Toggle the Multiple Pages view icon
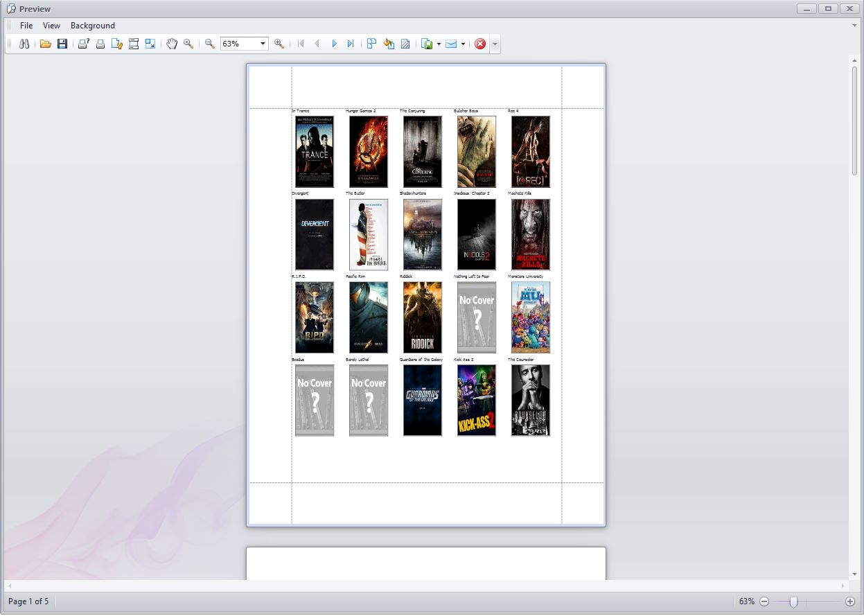The width and height of the screenshot is (864, 616). pos(372,44)
